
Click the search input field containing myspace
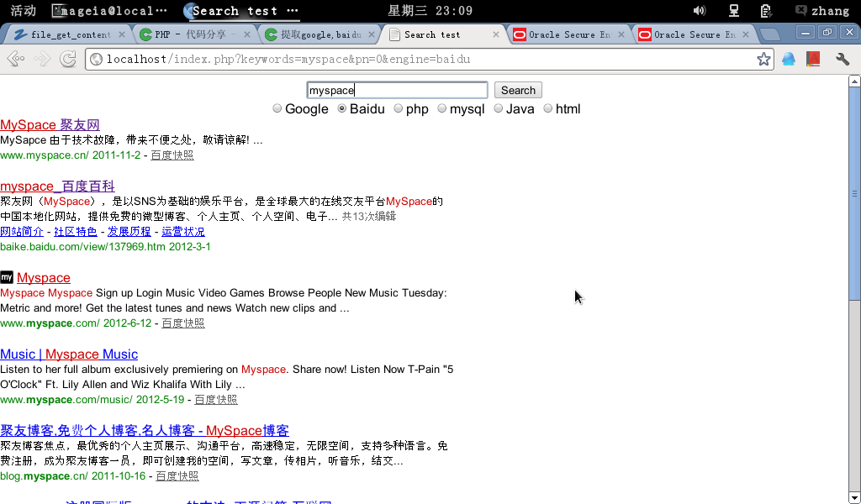click(x=397, y=90)
